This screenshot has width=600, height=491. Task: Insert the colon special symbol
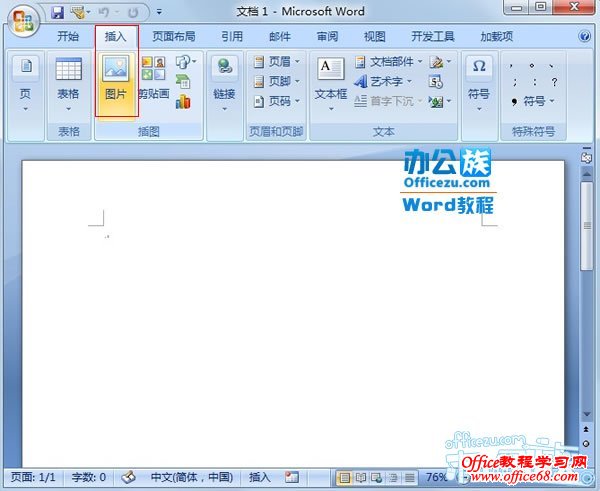point(535,82)
